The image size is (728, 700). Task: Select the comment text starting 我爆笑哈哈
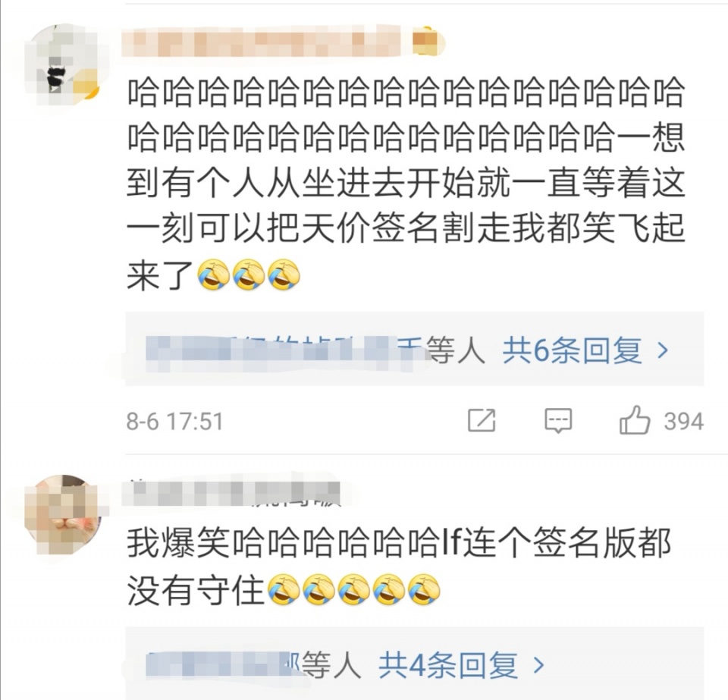[399, 567]
